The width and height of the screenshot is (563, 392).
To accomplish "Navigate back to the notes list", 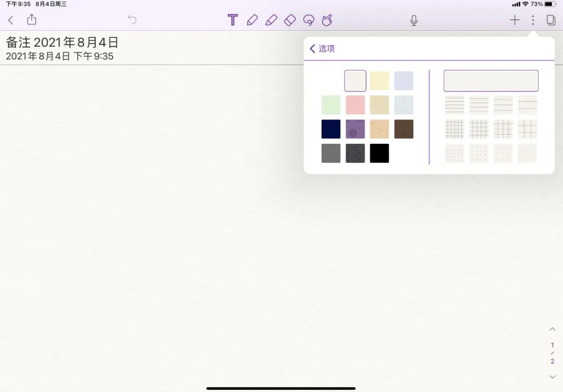I will [11, 20].
